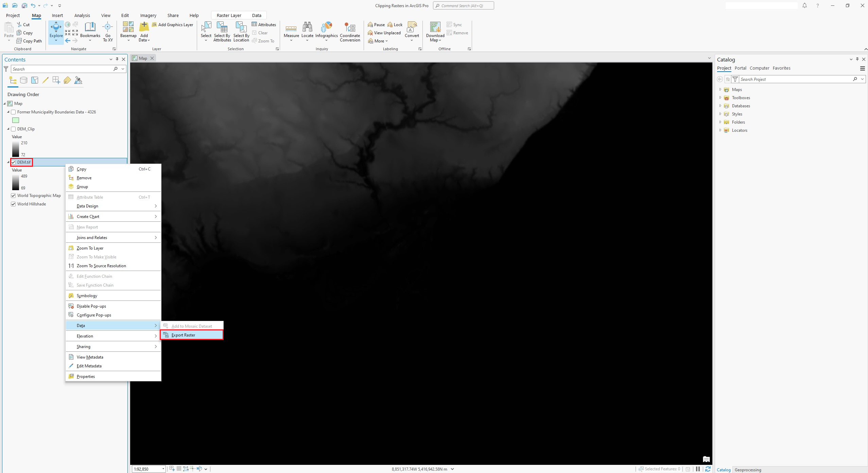Toggle visibility of DEM_Clip layer

pos(13,129)
